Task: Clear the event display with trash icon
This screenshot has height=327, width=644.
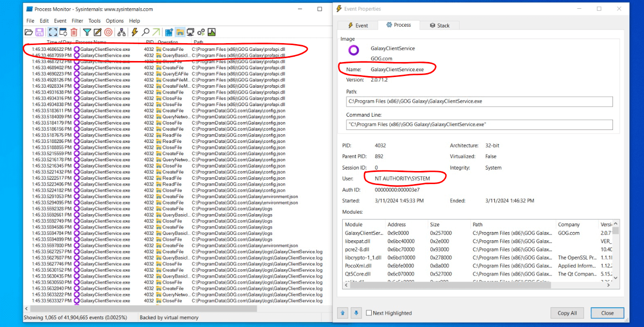Action: point(74,32)
